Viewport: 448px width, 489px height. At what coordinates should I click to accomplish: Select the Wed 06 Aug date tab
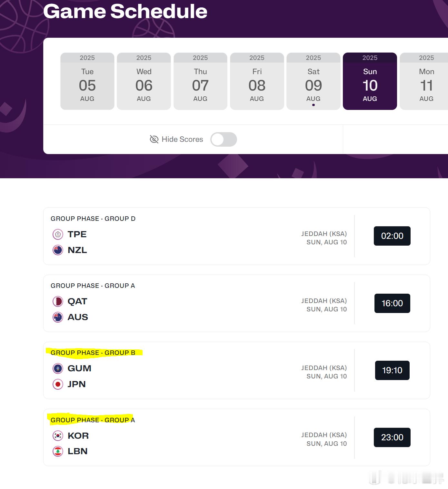tap(144, 81)
